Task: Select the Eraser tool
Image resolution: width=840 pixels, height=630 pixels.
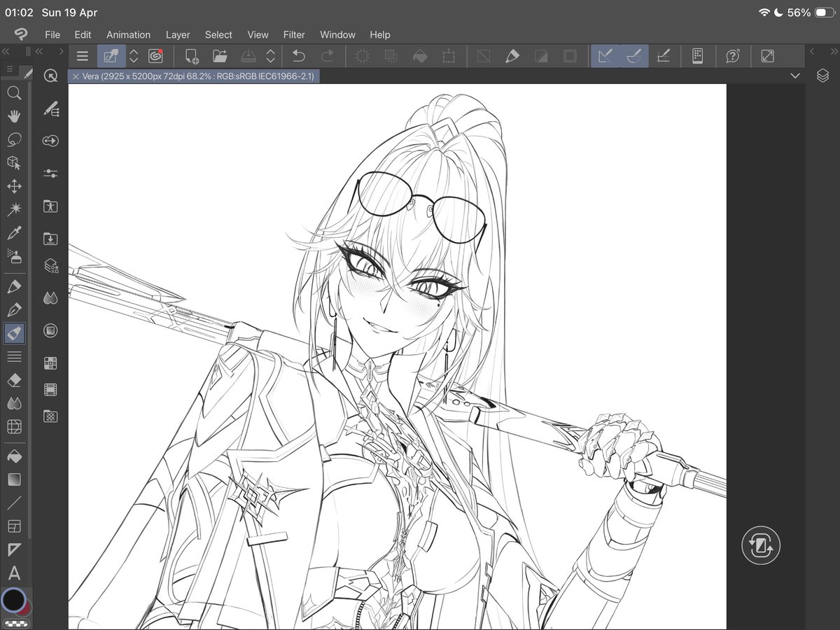Action: [x=14, y=380]
